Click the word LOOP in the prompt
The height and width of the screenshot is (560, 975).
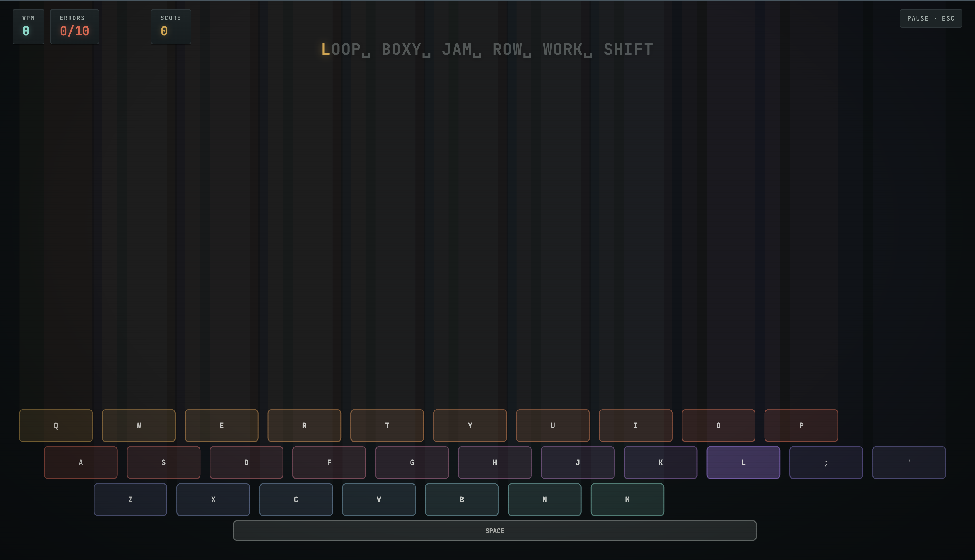[341, 50]
